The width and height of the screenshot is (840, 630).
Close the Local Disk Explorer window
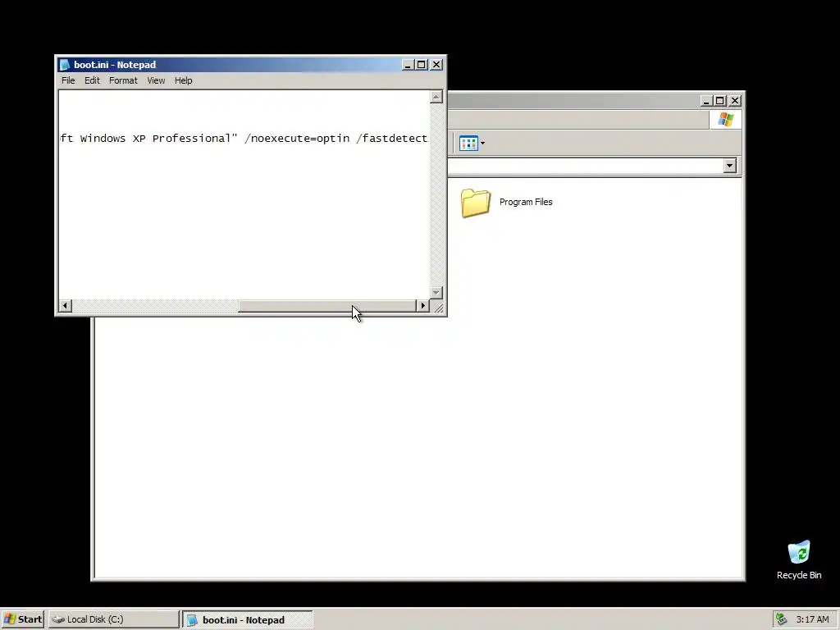(735, 101)
